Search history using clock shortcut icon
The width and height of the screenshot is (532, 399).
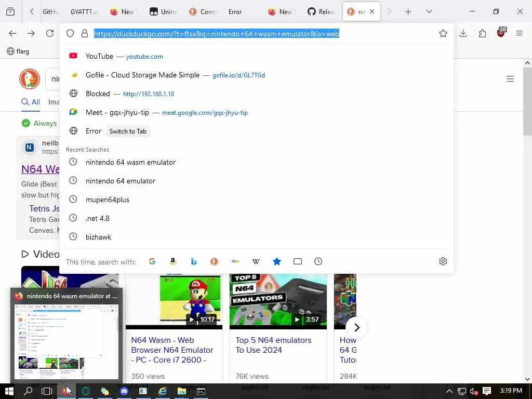(x=318, y=261)
